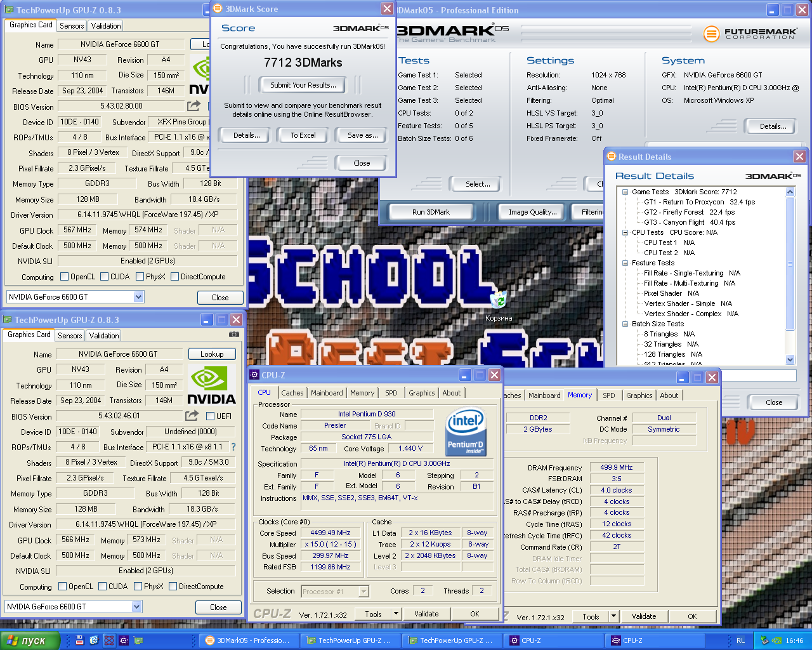Click Lookup button in lower GPU-Z

coord(212,354)
